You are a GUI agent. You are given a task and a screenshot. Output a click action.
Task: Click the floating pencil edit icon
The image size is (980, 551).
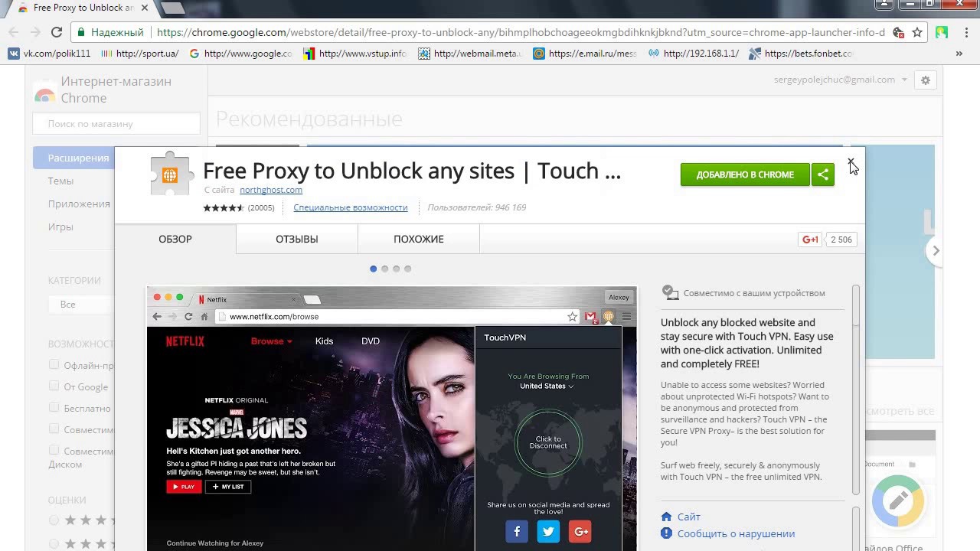(898, 501)
